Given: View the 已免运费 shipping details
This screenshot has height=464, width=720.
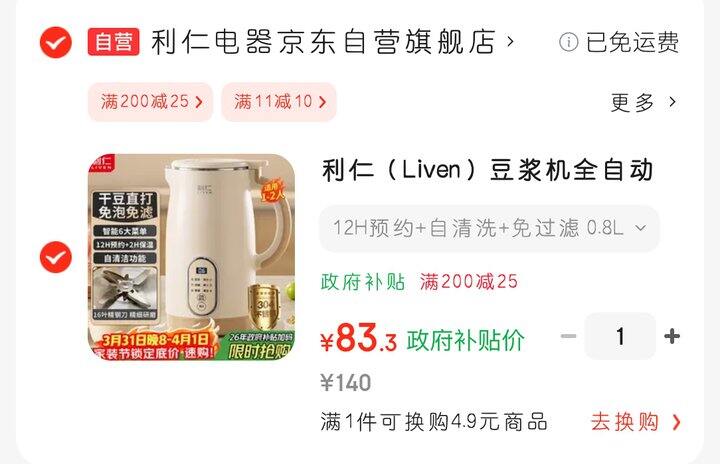Looking at the screenshot, I should click(x=632, y=42).
